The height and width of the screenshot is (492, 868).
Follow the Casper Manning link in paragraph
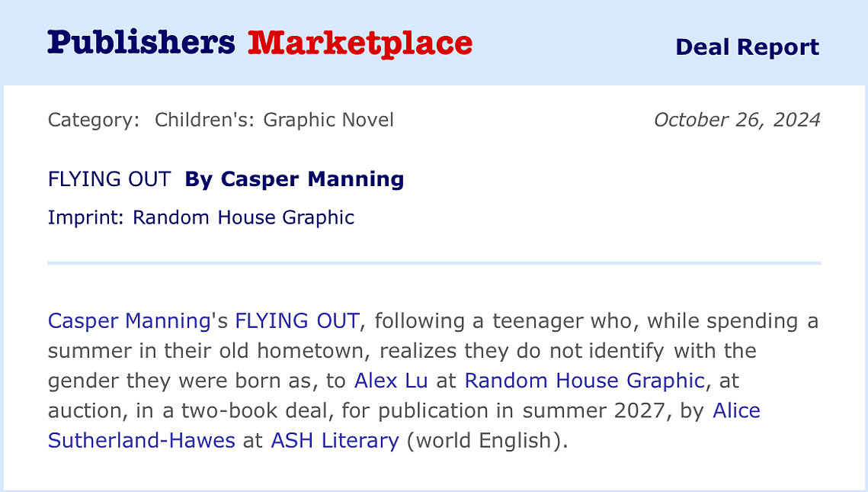tap(129, 321)
